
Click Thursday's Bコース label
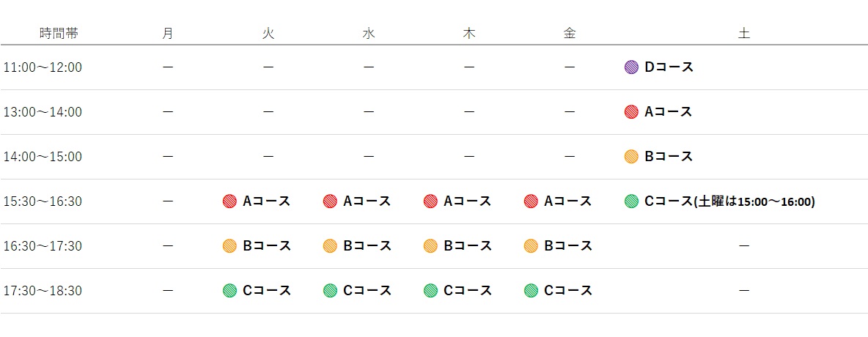click(x=468, y=245)
